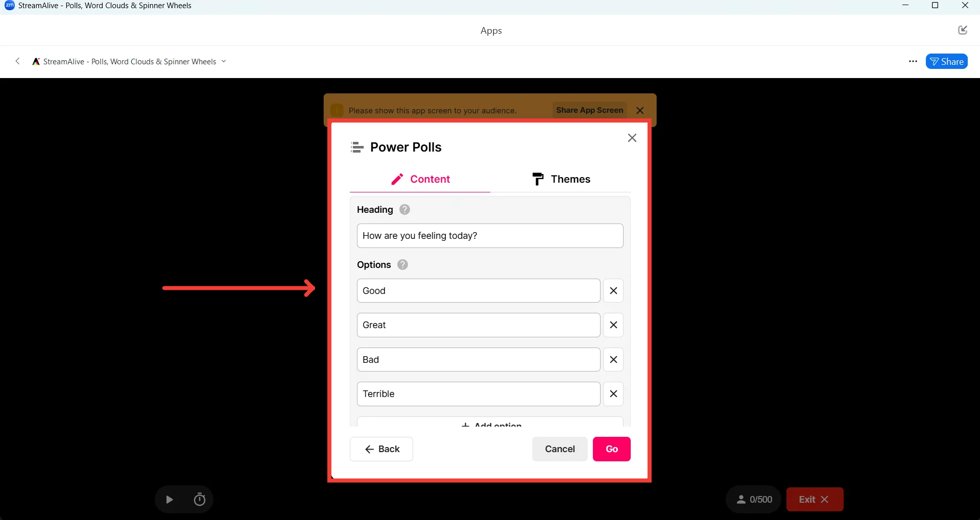Viewport: 980px width, 520px height.
Task: Expand the StreamAlive app title dropdown
Action: click(x=224, y=62)
